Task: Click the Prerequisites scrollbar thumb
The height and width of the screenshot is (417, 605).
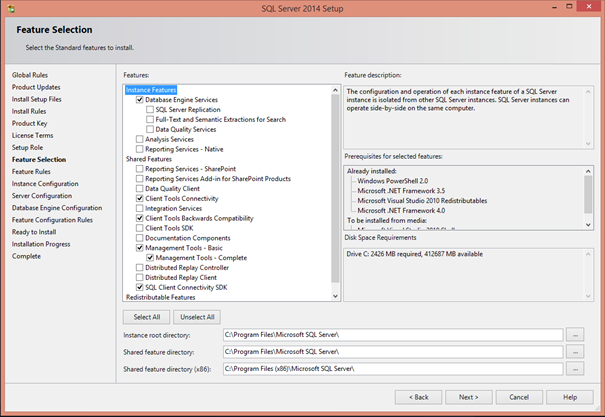Action: click(x=588, y=195)
